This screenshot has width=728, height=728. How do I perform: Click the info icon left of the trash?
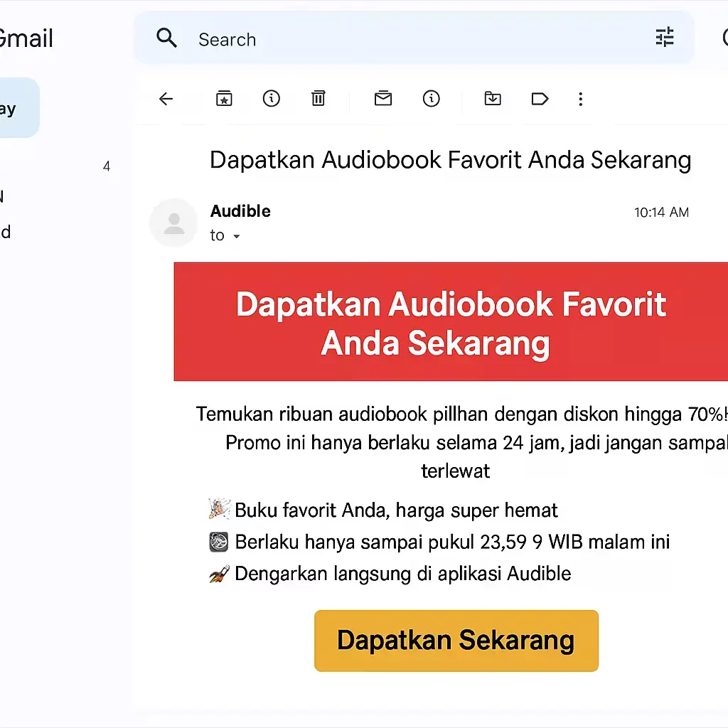coord(271,99)
